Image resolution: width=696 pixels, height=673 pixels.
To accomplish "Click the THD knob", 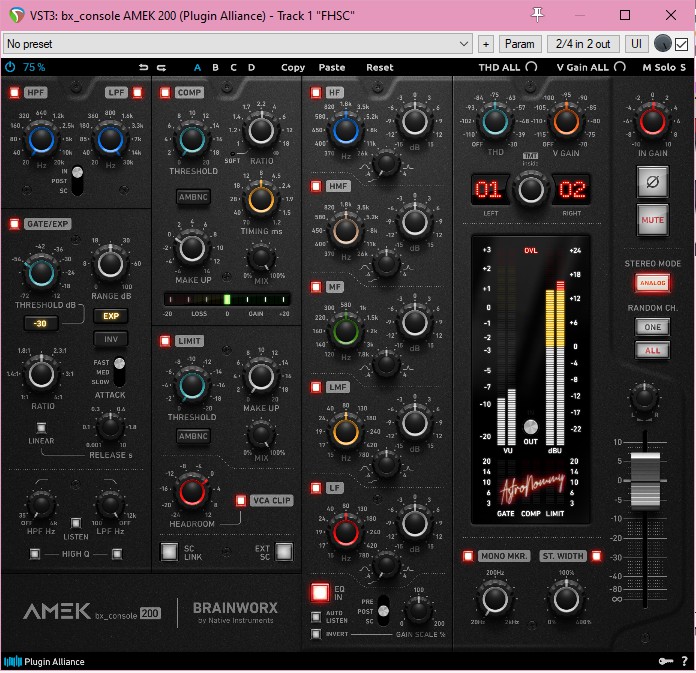I will 495,121.
